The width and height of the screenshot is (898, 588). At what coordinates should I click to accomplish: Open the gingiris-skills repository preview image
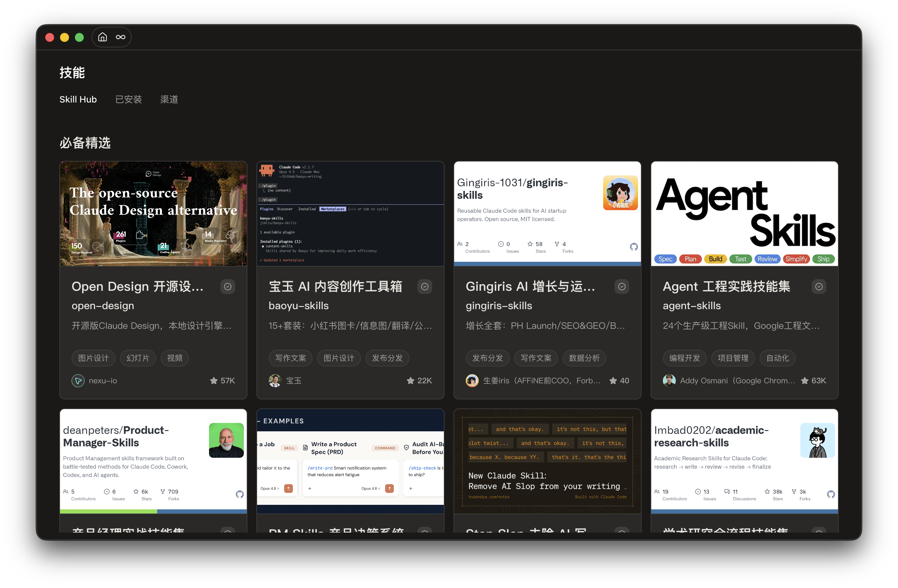547,214
